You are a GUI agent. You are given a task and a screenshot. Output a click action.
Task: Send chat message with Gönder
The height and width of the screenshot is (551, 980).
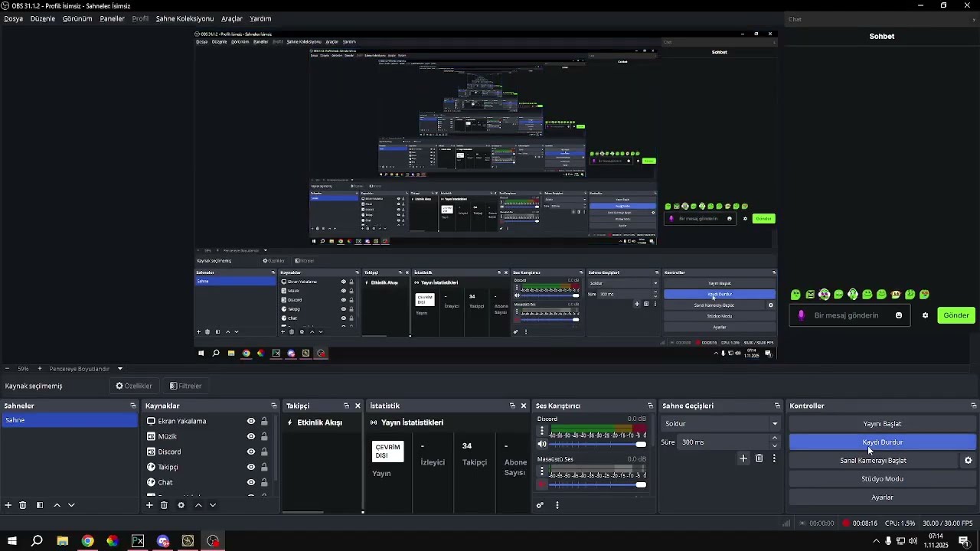pyautogui.click(x=956, y=315)
